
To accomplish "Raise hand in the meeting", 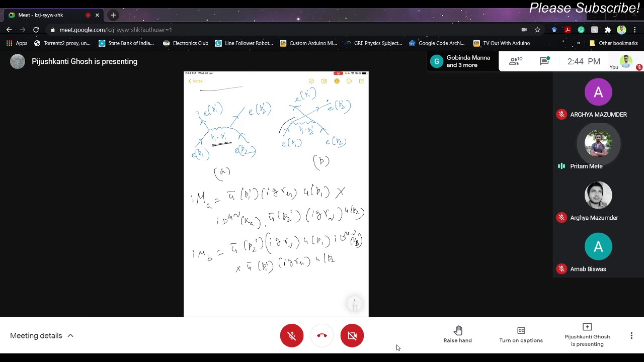I will [x=458, y=334].
